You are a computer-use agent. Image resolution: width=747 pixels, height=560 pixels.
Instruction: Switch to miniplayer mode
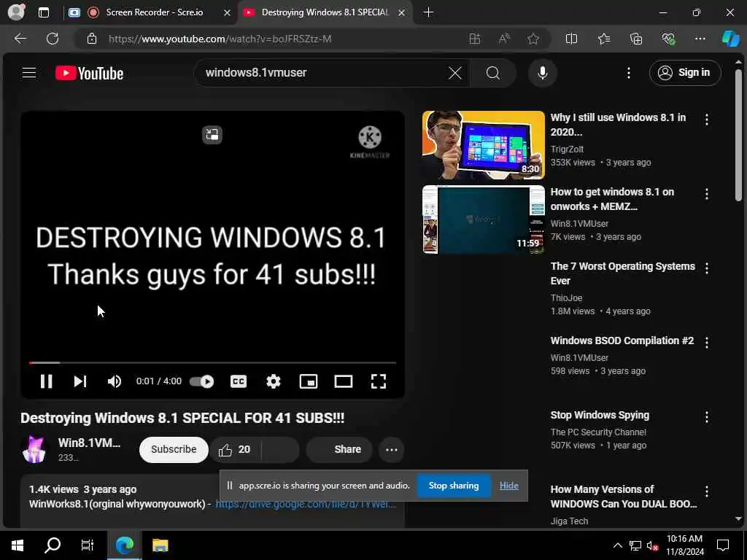pyautogui.click(x=309, y=381)
